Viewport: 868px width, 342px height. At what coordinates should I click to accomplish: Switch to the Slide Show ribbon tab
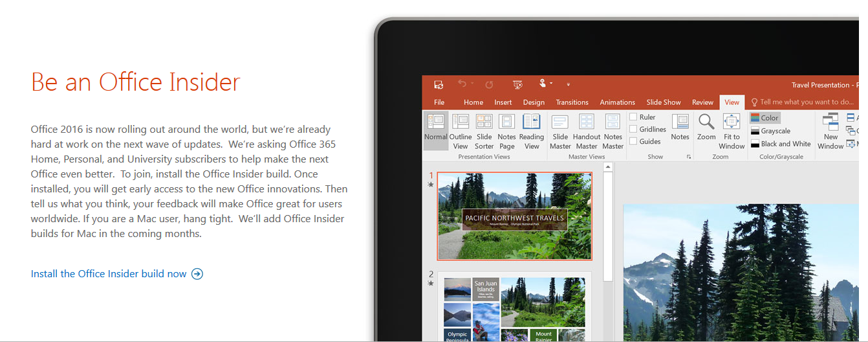[664, 102]
